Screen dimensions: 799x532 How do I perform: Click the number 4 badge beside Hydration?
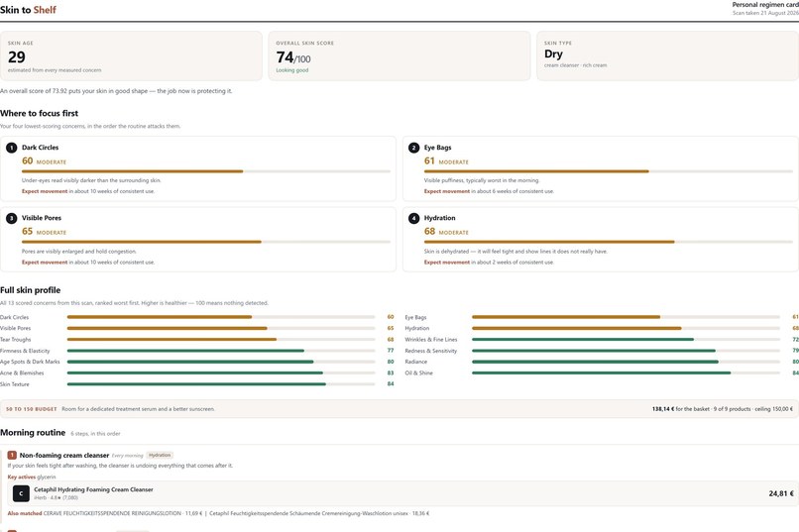(413, 218)
